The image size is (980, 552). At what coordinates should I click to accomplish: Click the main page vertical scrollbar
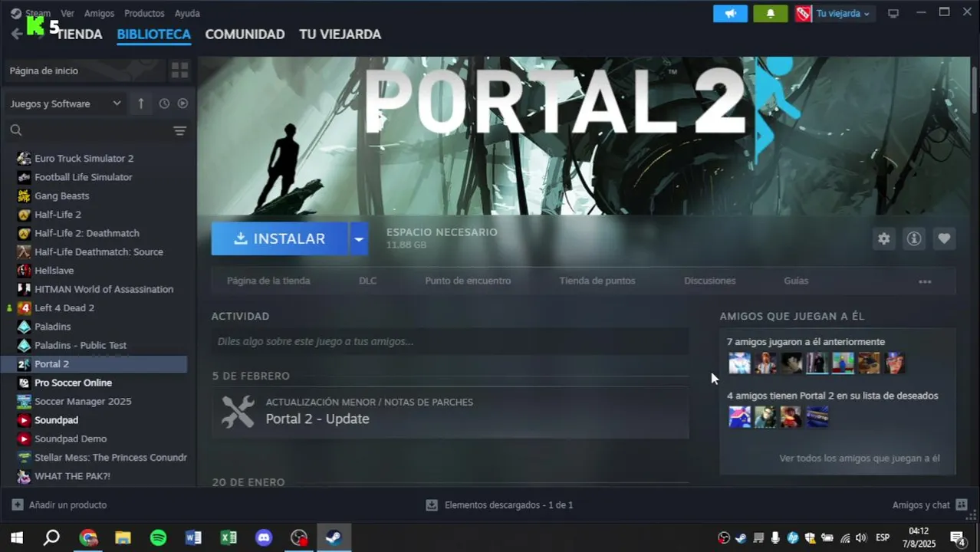tap(975, 92)
